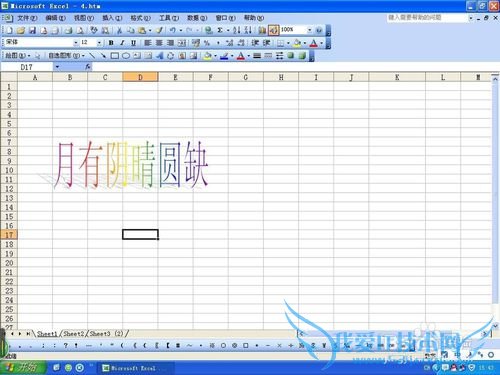Open the font name dropdown
This screenshot has width=500, height=375.
(x=75, y=43)
